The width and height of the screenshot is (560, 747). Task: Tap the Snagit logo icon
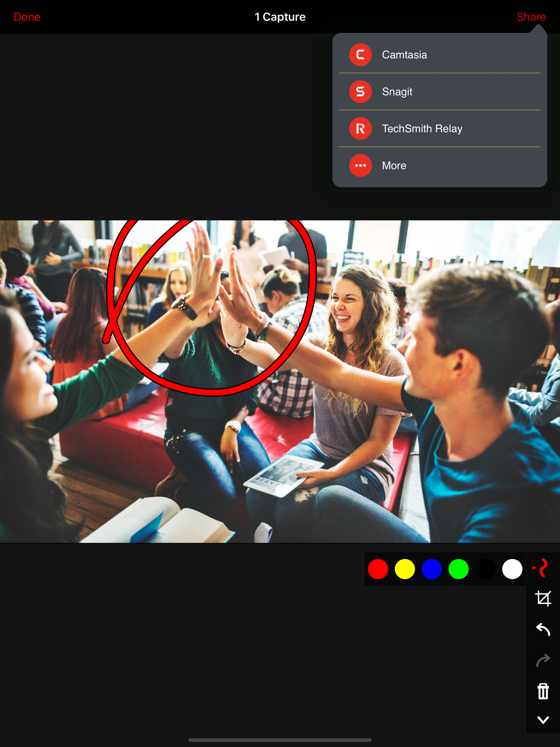(x=360, y=92)
